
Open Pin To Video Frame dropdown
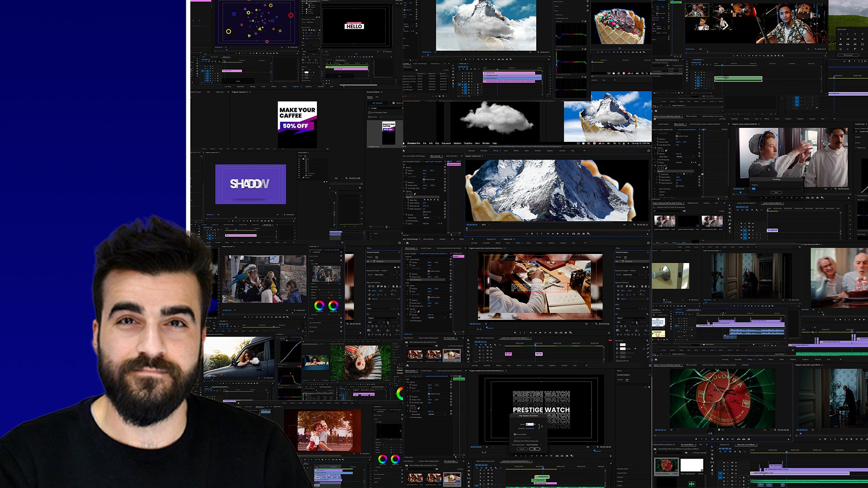[631, 275]
